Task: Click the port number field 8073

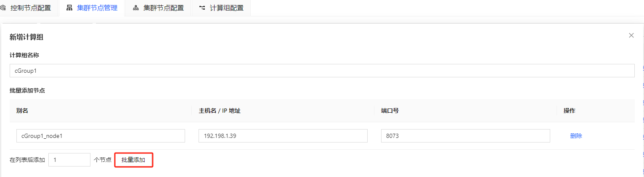Action: pyautogui.click(x=465, y=136)
